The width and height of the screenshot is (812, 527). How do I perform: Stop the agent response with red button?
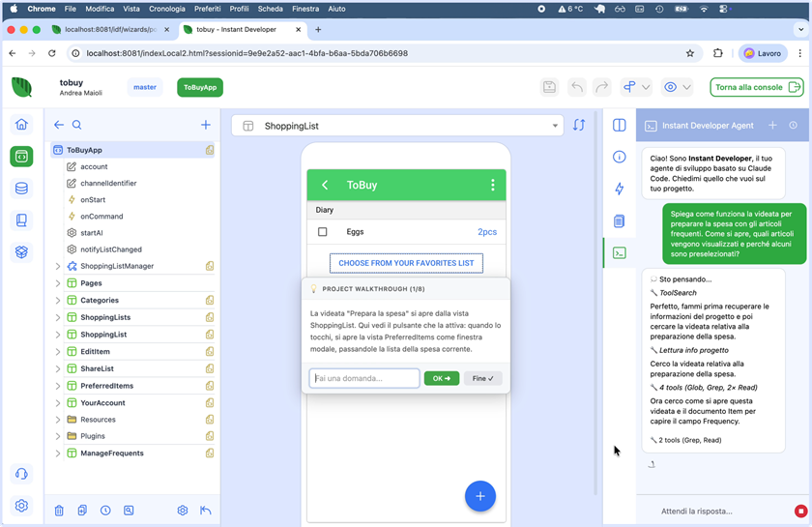[x=800, y=511]
